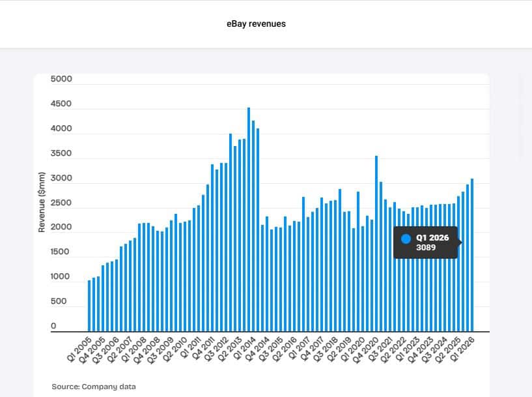Select the Q4 2020 spike bar above 3500
532x397 pixels.
[x=376, y=244]
